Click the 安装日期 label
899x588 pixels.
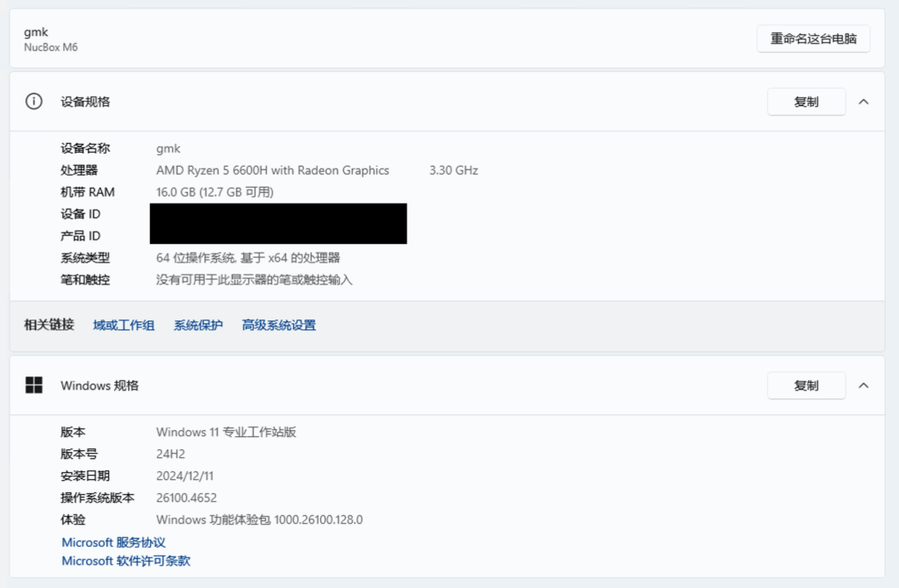(85, 476)
